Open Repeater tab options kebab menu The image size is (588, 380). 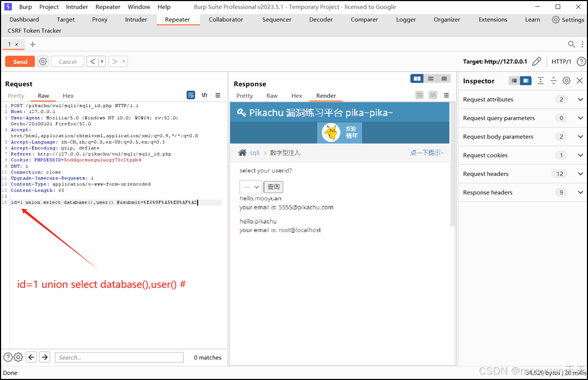point(582,44)
